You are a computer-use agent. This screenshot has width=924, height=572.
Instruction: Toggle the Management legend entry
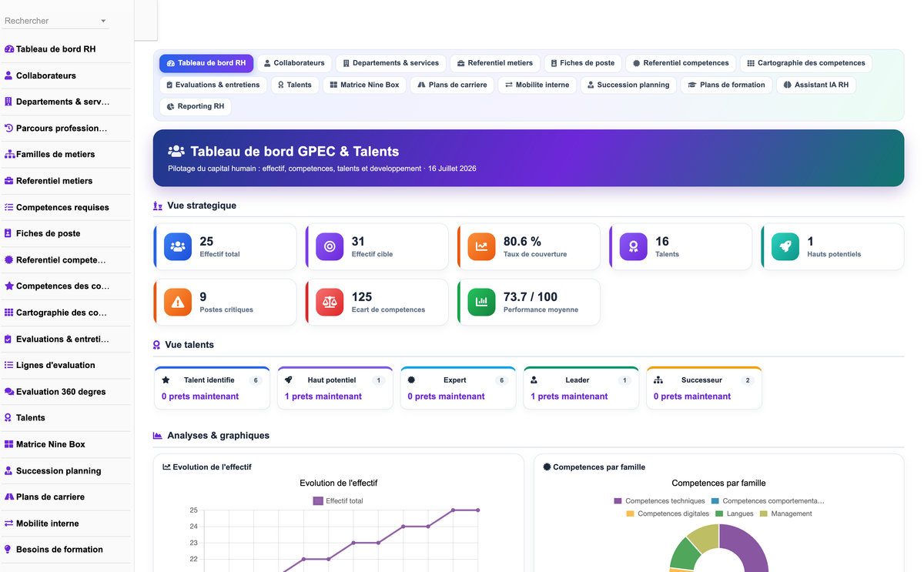click(785, 513)
